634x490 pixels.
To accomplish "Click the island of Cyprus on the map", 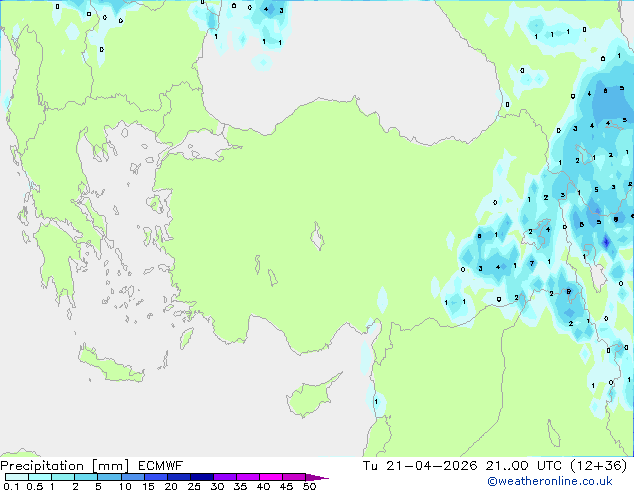I will (311, 397).
